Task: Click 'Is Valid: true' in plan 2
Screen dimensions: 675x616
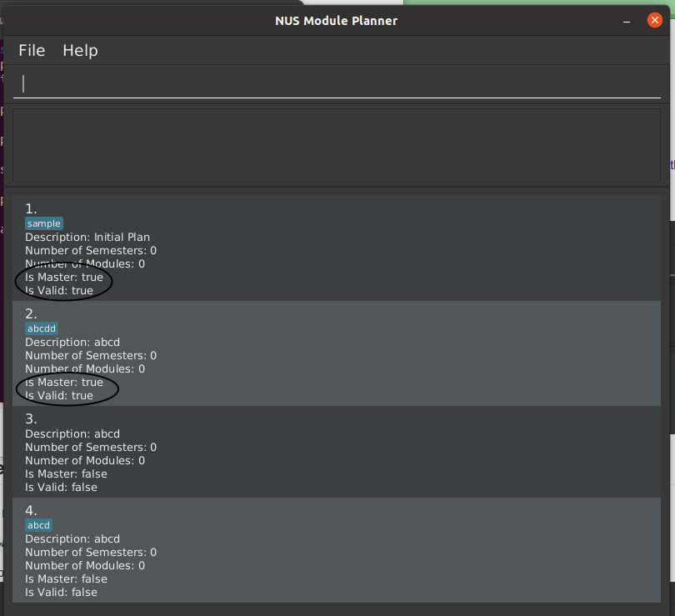Action: tap(59, 396)
